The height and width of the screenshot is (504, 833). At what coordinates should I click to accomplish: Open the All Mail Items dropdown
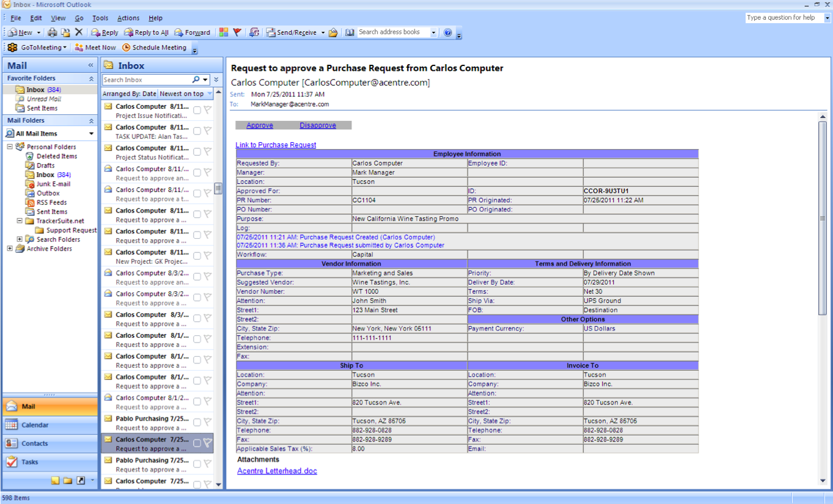click(x=91, y=134)
